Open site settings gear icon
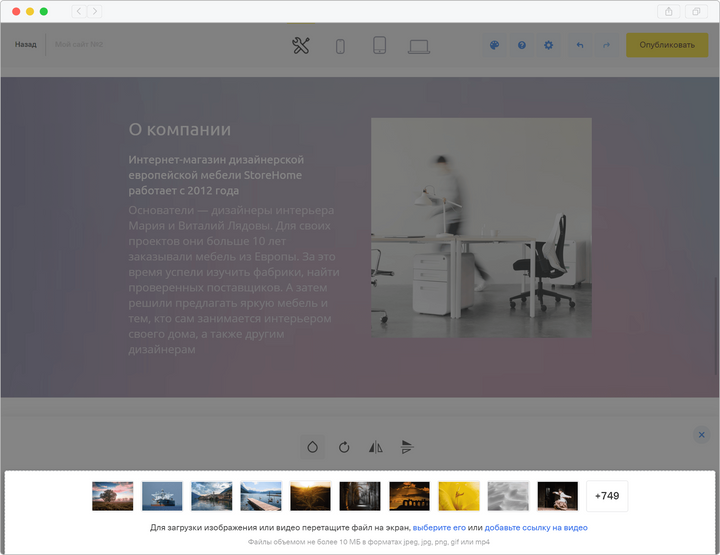This screenshot has width=720, height=555. click(x=548, y=45)
